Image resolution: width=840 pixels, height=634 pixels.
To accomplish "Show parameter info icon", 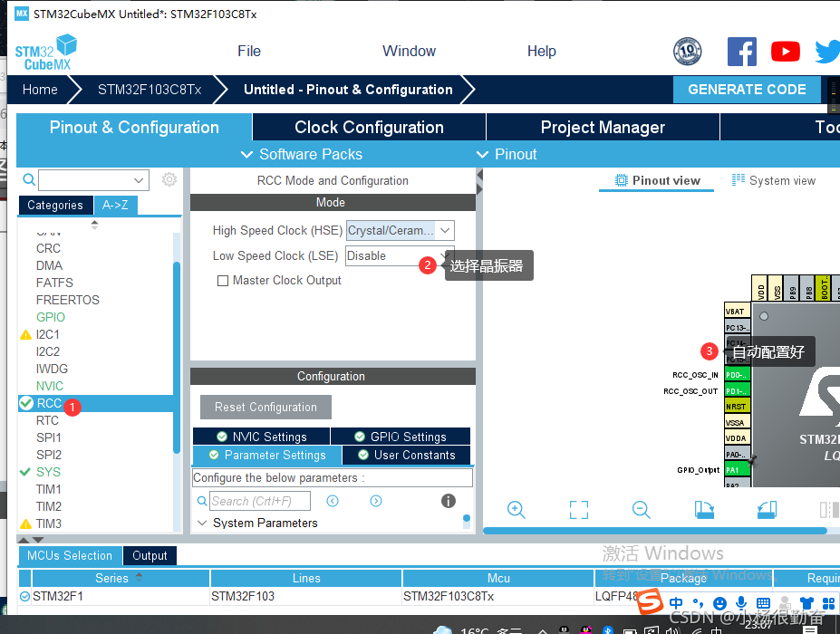I will (x=449, y=501).
